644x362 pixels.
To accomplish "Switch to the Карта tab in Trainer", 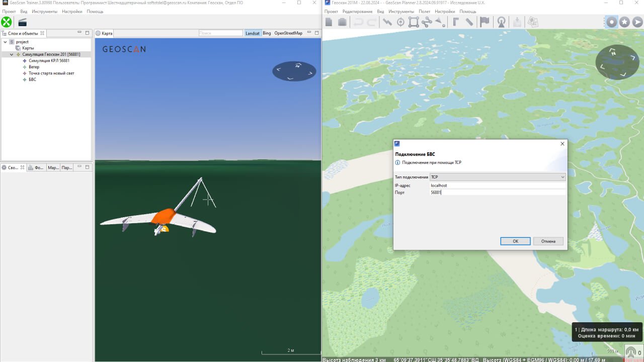I will (104, 33).
